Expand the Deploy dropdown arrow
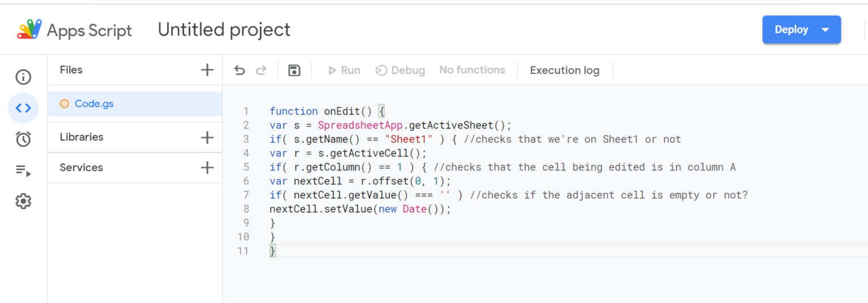The image size is (868, 303). point(825,30)
